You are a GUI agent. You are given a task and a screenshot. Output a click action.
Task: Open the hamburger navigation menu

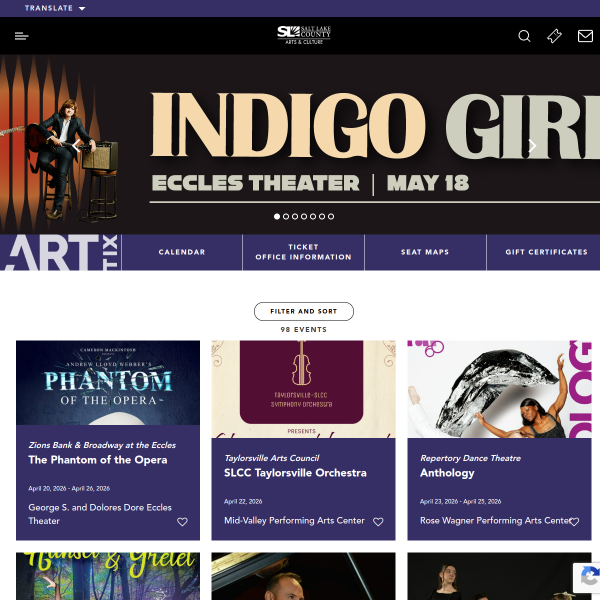tap(21, 36)
